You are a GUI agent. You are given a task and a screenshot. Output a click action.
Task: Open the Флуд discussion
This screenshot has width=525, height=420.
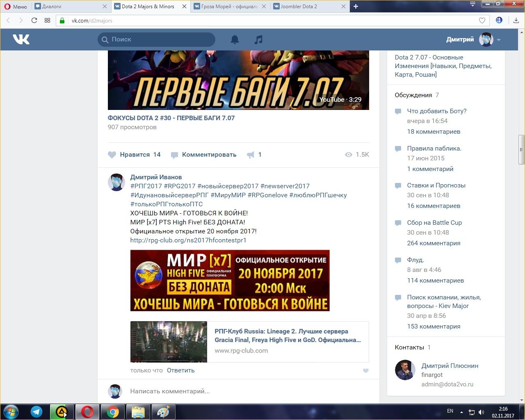[415, 260]
